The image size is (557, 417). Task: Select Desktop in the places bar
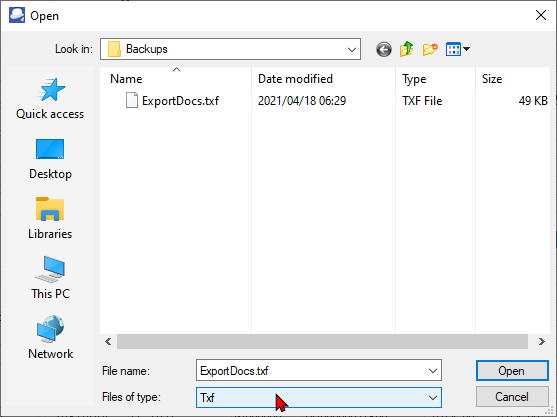50,159
